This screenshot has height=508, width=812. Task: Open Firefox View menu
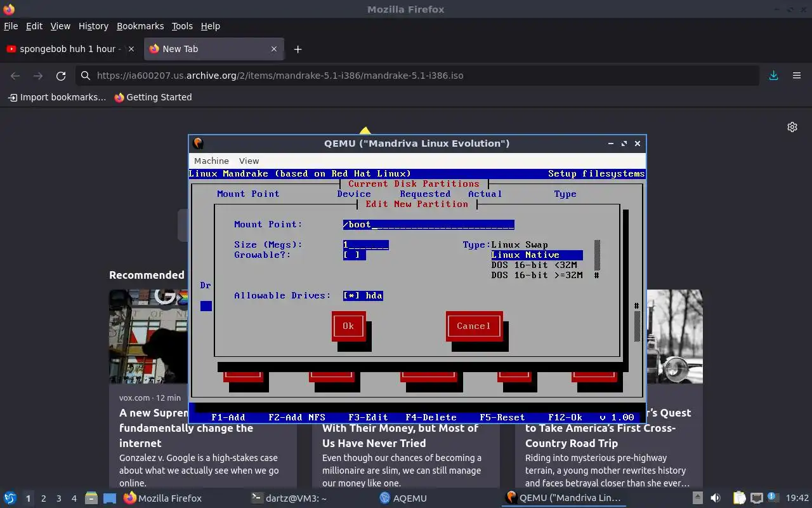[x=60, y=26]
